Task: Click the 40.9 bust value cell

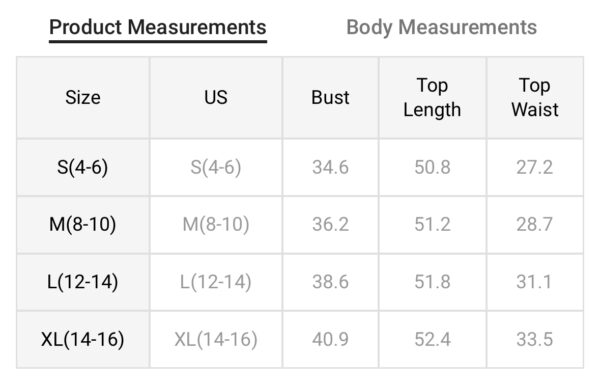Action: 331,340
